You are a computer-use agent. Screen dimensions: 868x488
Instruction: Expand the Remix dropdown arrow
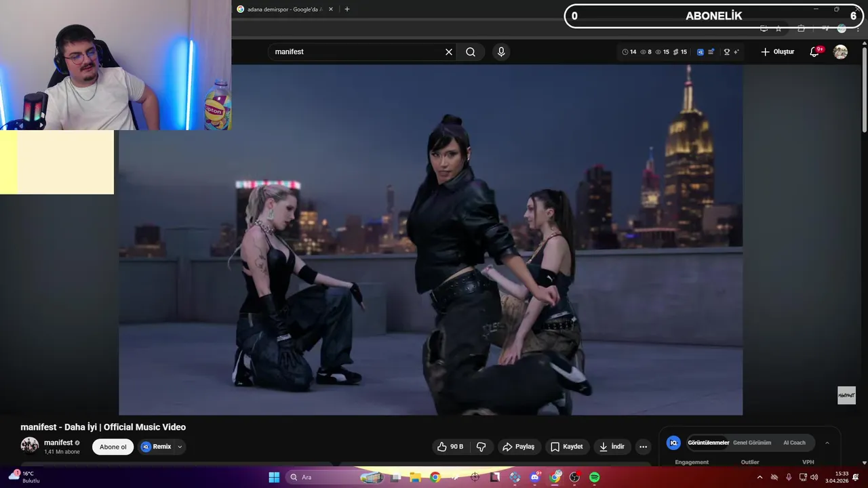point(180,447)
